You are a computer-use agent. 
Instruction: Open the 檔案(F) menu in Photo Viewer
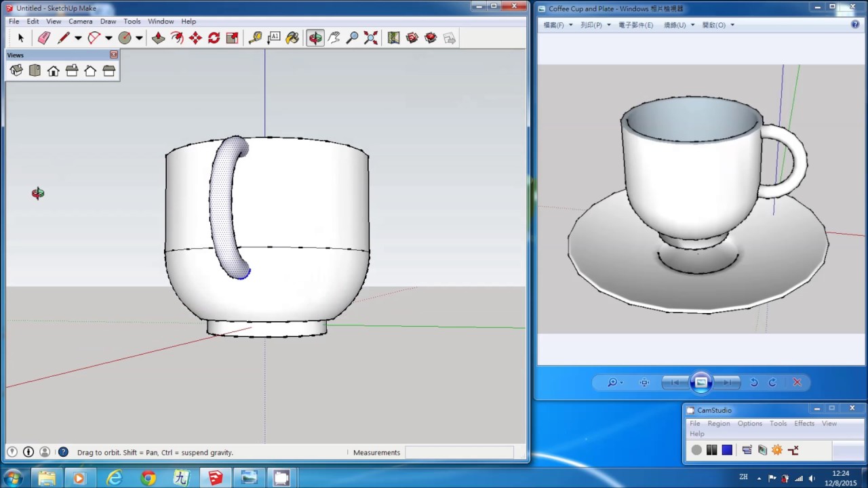pos(558,25)
